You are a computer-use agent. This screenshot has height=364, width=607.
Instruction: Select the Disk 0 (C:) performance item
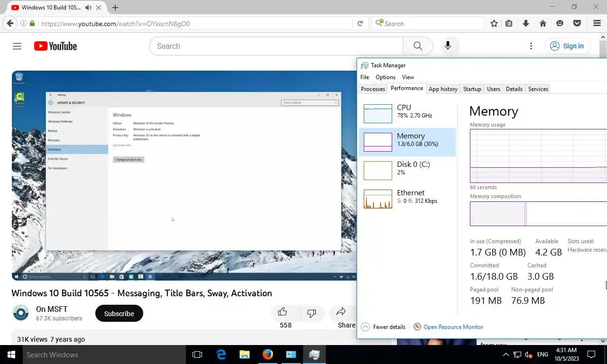point(407,171)
